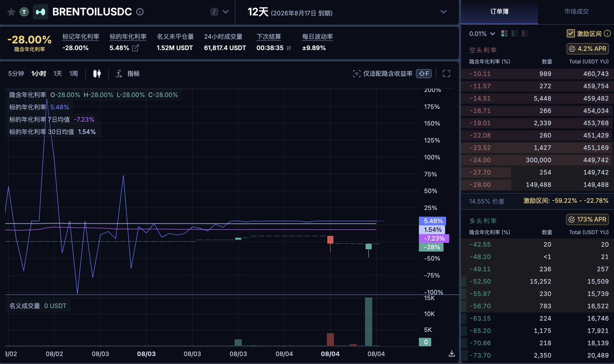Switch chart style via candlestick icon

click(x=97, y=74)
